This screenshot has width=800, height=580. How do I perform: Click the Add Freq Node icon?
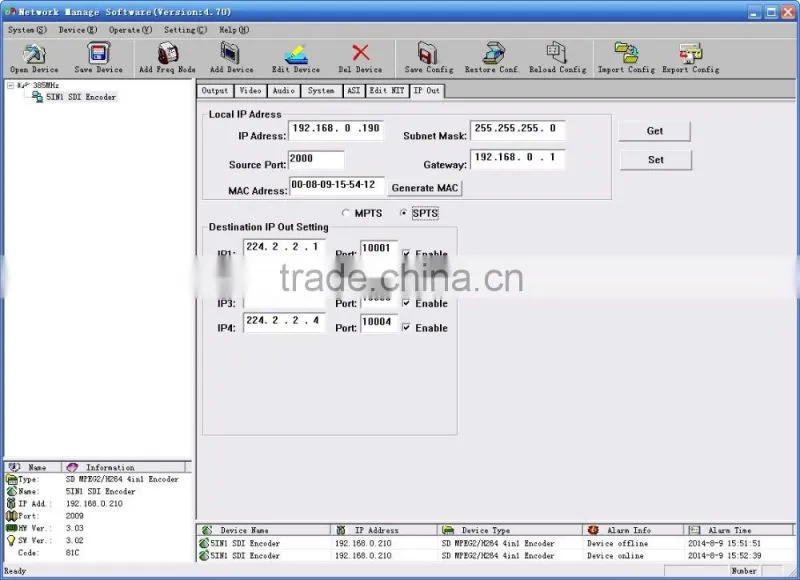coord(168,53)
